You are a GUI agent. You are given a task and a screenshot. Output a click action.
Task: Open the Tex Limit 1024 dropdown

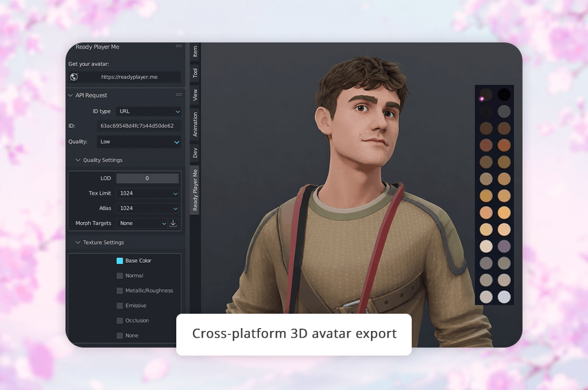pos(148,193)
